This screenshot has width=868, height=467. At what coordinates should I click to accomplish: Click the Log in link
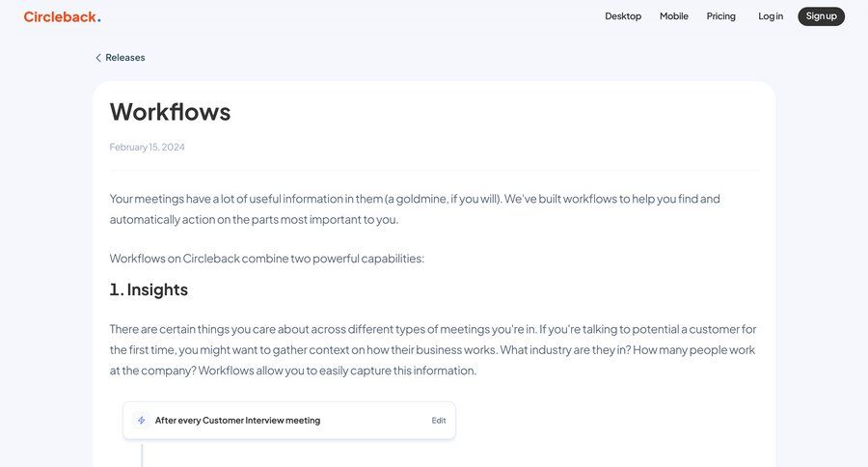pos(771,16)
